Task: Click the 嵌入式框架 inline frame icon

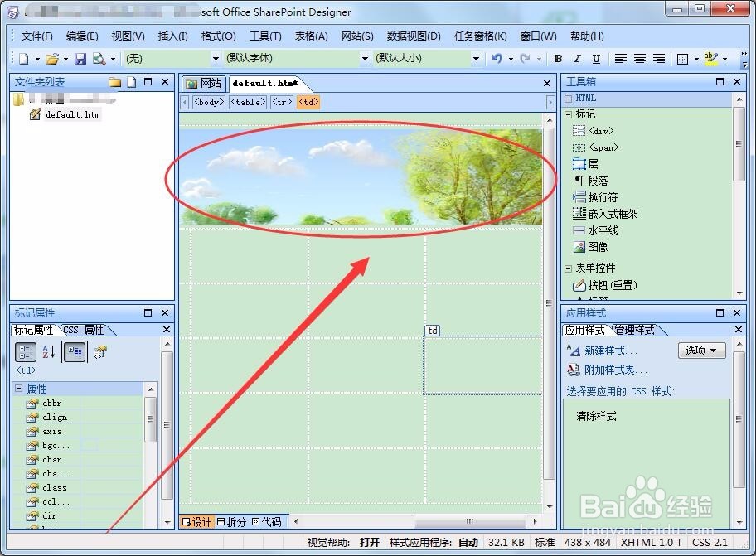Action: point(579,214)
